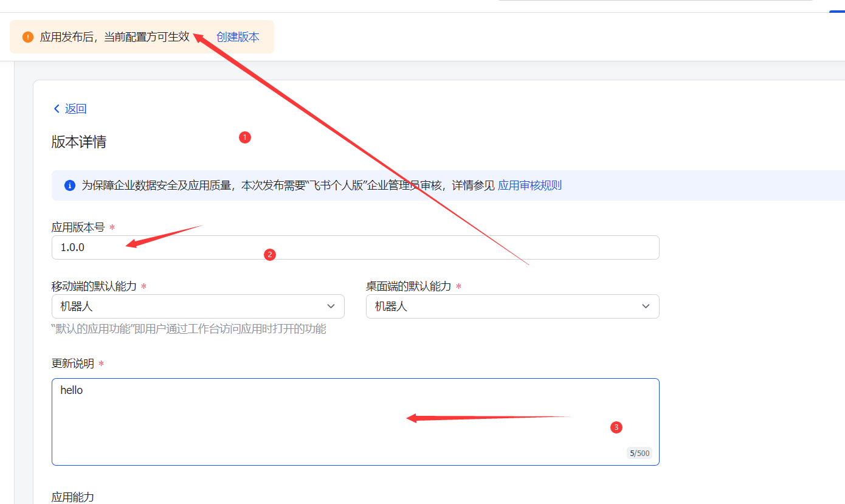Click the 版本详情 heading
The image size is (845, 504).
click(79, 142)
